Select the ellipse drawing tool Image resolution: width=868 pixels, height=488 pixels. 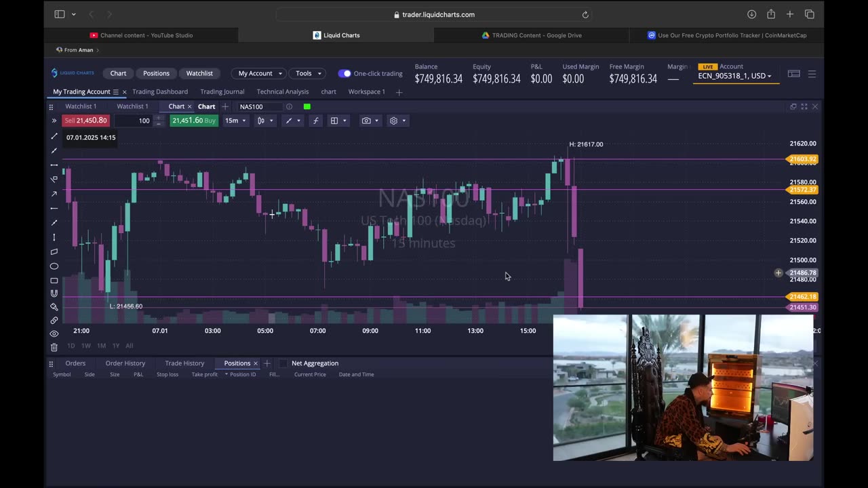pyautogui.click(x=54, y=266)
